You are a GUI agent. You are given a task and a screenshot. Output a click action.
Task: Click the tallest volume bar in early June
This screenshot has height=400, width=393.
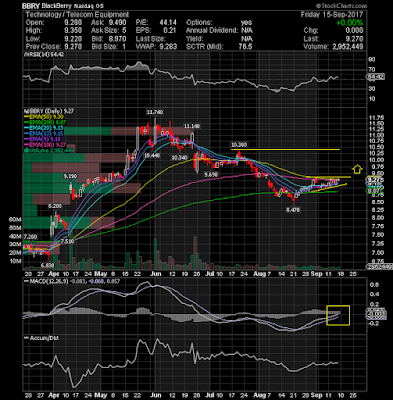tap(155, 254)
